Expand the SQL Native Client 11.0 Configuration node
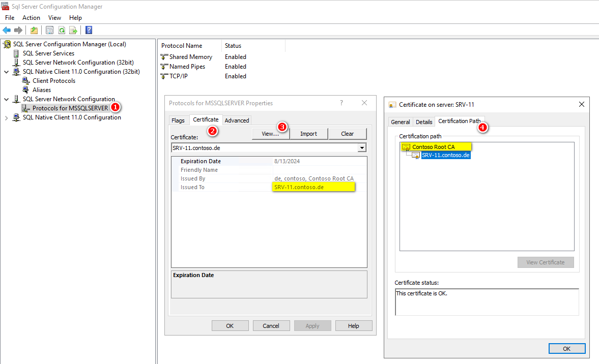Image resolution: width=599 pixels, height=364 pixels. pyautogui.click(x=7, y=118)
